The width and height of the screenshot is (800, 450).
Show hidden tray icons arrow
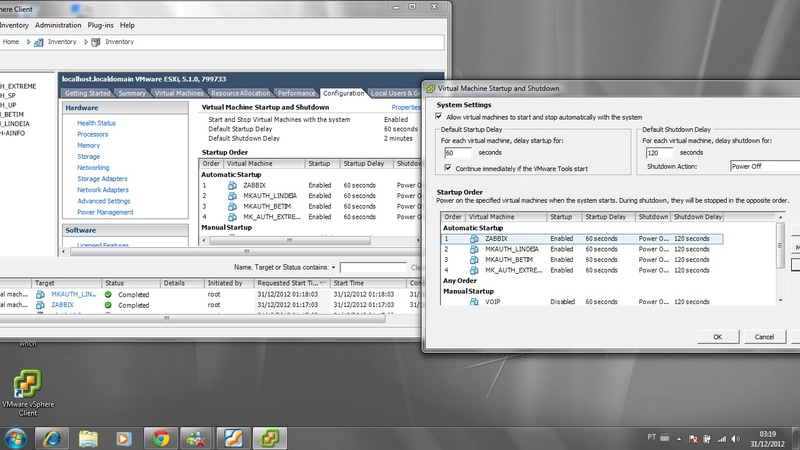(x=679, y=439)
